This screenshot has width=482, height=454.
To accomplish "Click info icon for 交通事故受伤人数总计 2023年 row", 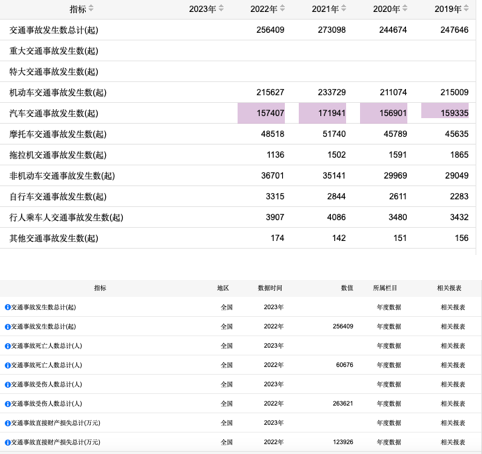I will (x=8, y=385).
